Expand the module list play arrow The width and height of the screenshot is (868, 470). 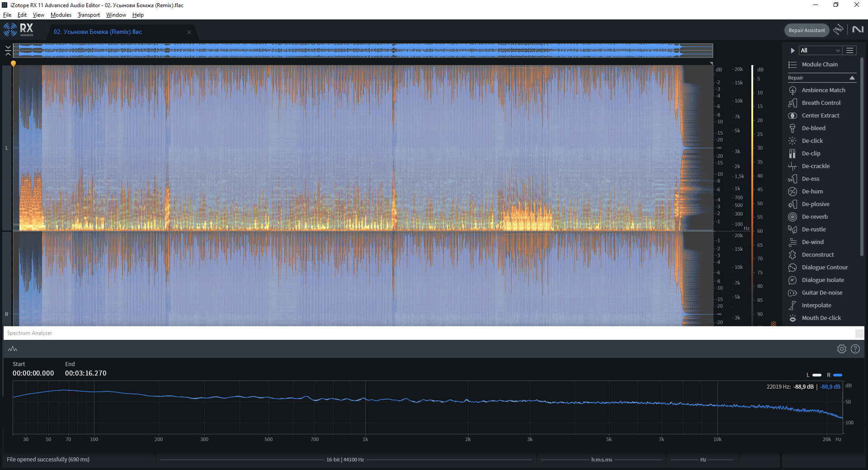click(793, 50)
